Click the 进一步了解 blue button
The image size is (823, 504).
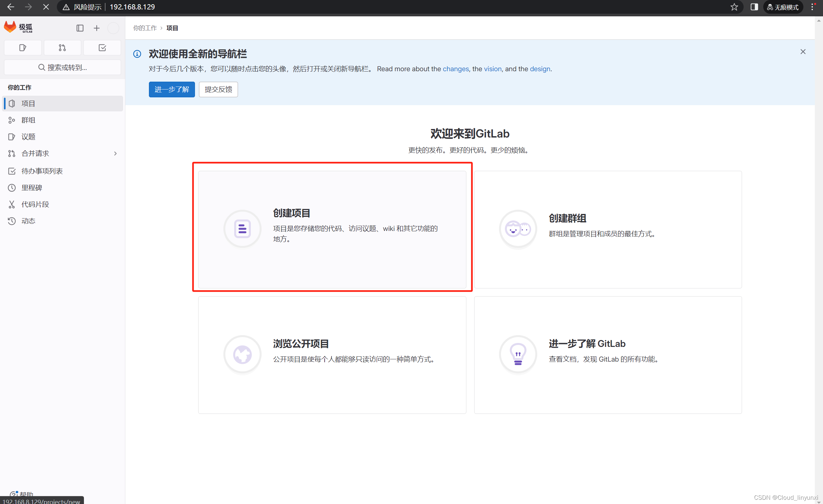coord(172,89)
